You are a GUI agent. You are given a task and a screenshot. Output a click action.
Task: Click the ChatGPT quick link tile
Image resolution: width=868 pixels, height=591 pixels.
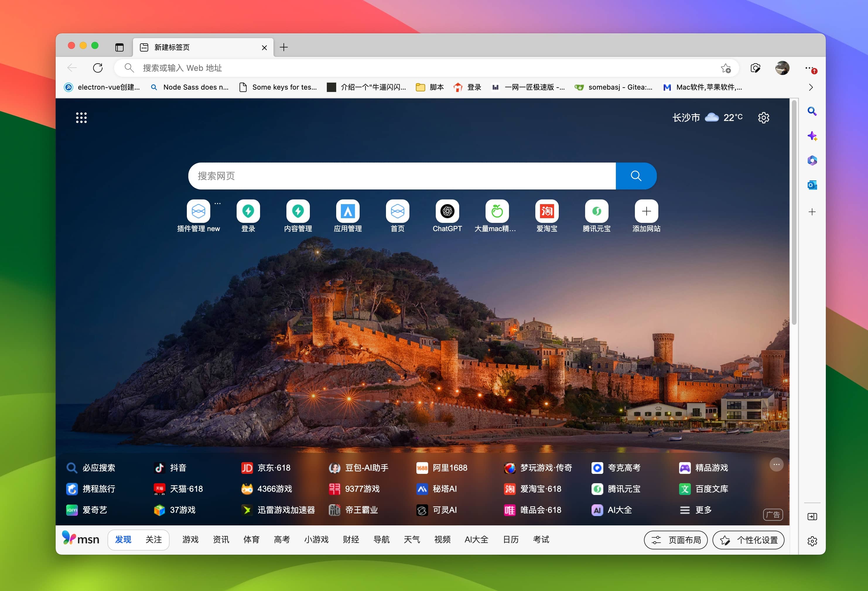(x=447, y=211)
